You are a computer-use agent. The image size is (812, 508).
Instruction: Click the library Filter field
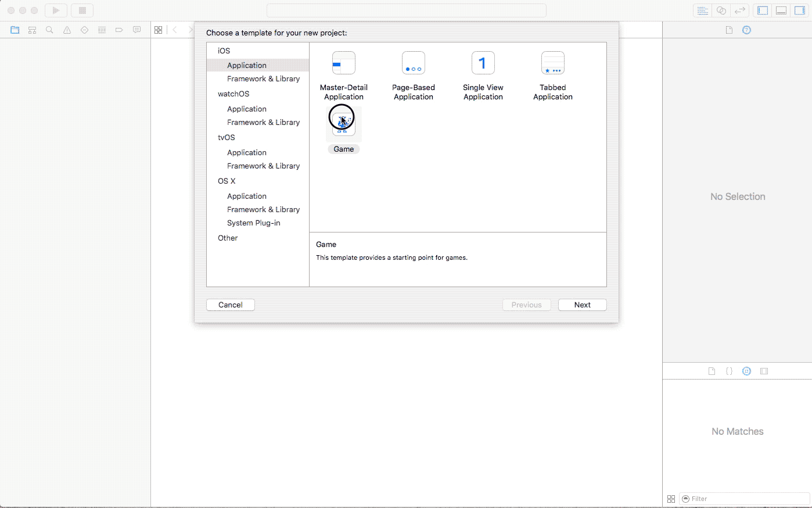(744, 499)
